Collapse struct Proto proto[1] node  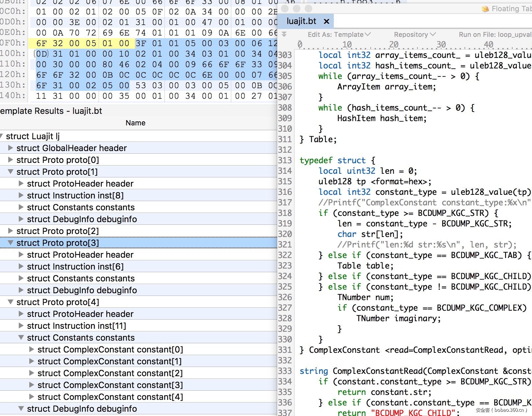(x=11, y=172)
